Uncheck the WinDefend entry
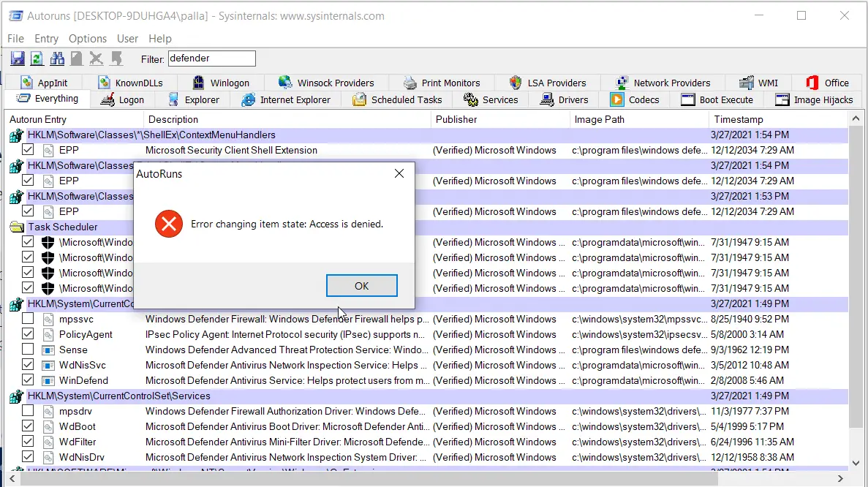Viewport: 868px width, 487px height. tap(28, 380)
